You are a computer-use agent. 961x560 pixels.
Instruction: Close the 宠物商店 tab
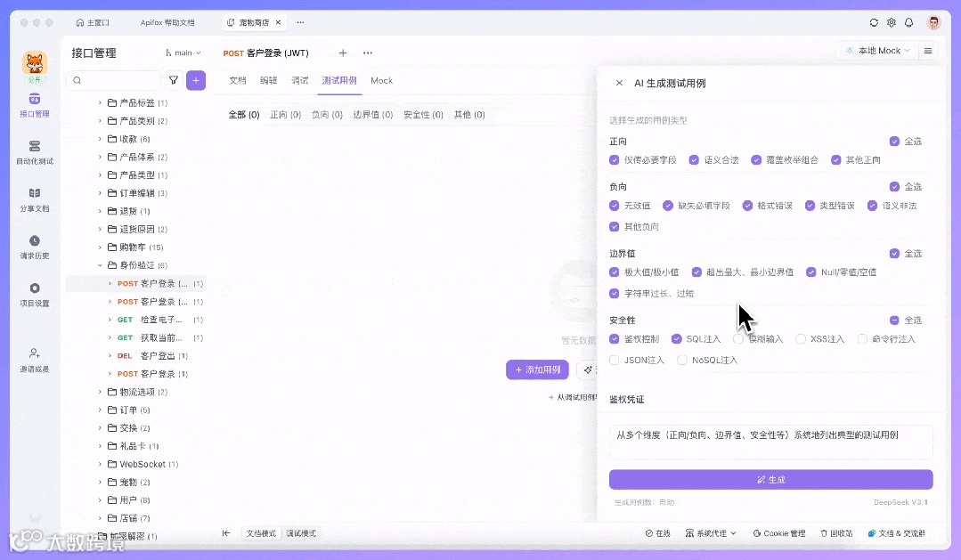coord(278,22)
